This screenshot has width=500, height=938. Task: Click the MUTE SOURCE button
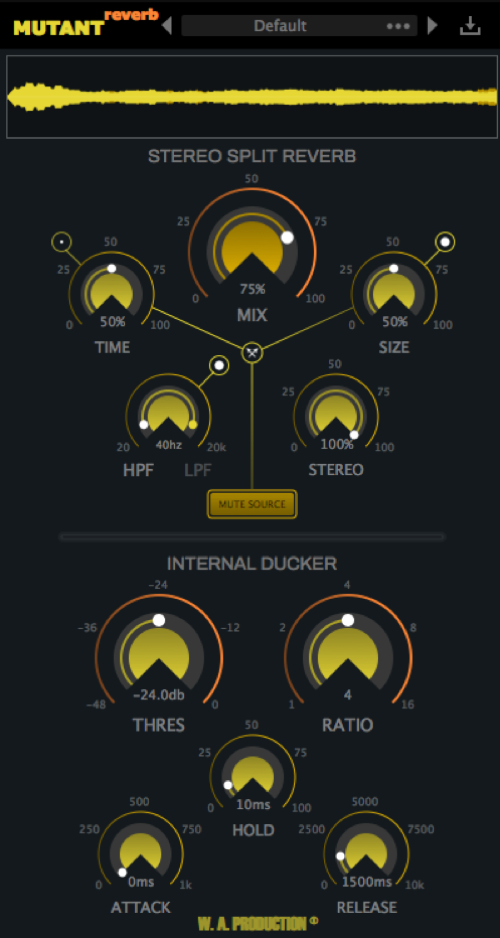pos(252,504)
